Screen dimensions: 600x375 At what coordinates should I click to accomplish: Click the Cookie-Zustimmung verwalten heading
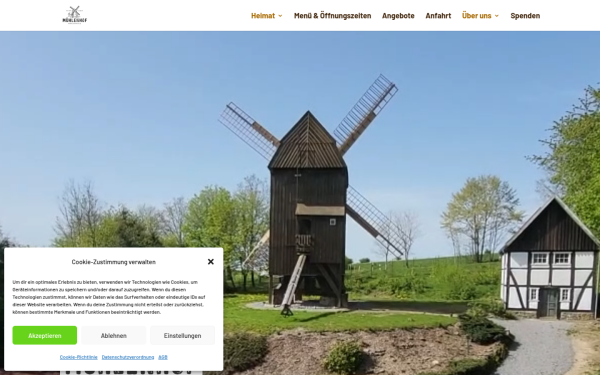click(x=114, y=262)
